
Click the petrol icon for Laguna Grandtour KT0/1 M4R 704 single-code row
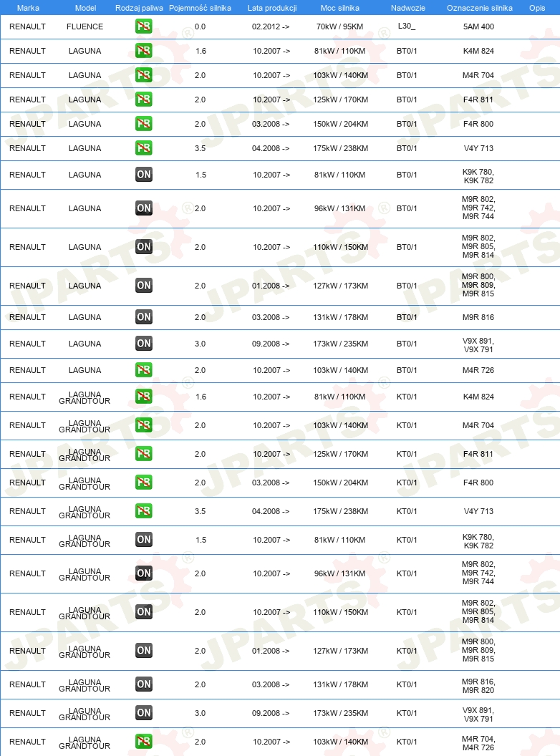(x=144, y=425)
